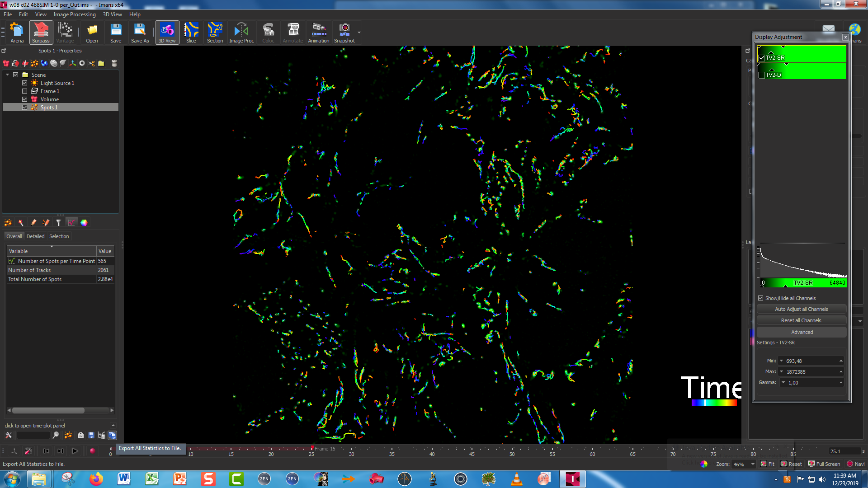
Task: Toggle Show/Hide all Channels checkbox
Action: coord(761,298)
